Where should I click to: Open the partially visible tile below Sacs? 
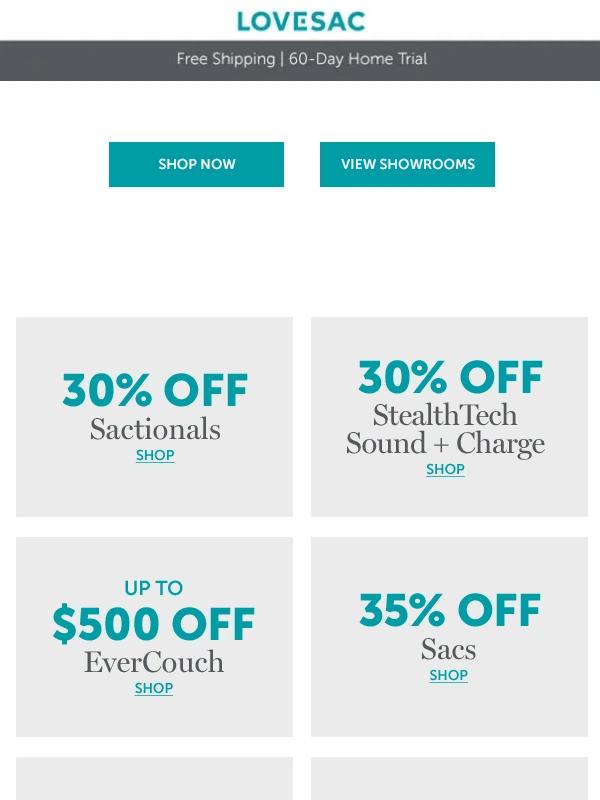449,779
